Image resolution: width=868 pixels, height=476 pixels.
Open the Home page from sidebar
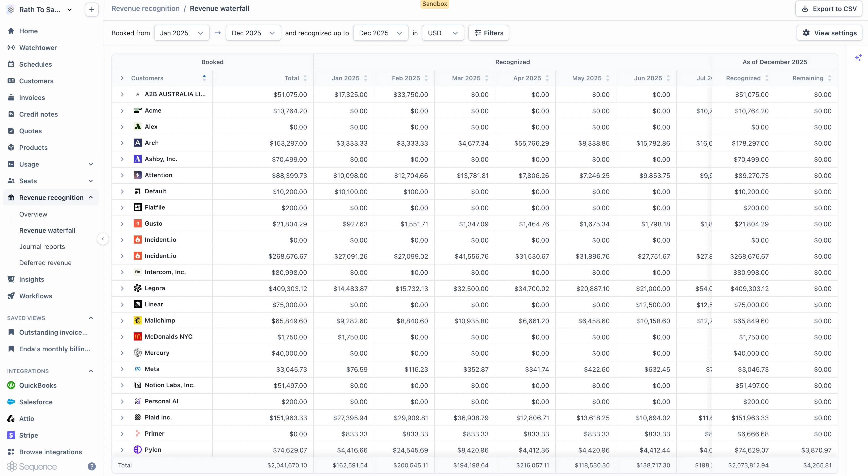(28, 31)
